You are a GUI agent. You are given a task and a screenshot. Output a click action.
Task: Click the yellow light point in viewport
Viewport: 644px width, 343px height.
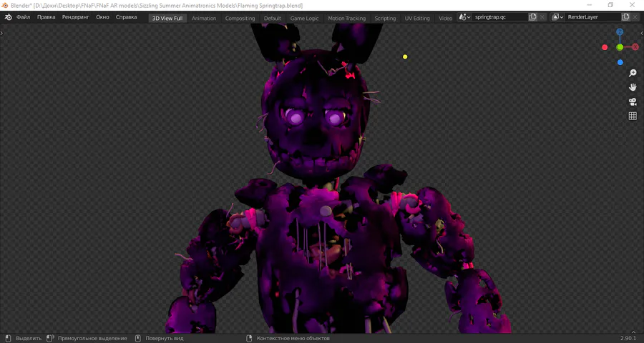(405, 56)
